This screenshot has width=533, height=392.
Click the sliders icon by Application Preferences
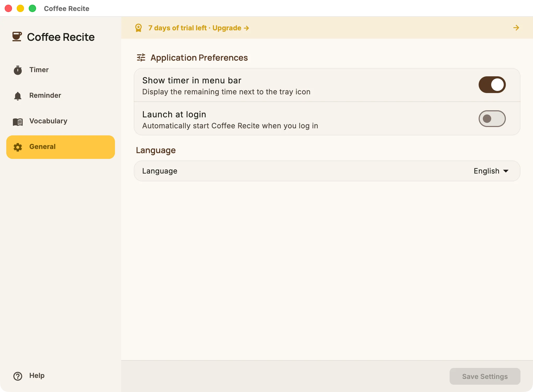pyautogui.click(x=141, y=57)
